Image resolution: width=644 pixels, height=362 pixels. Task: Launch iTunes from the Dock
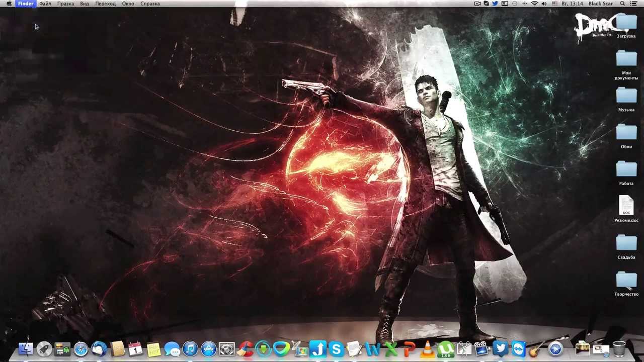click(x=190, y=349)
